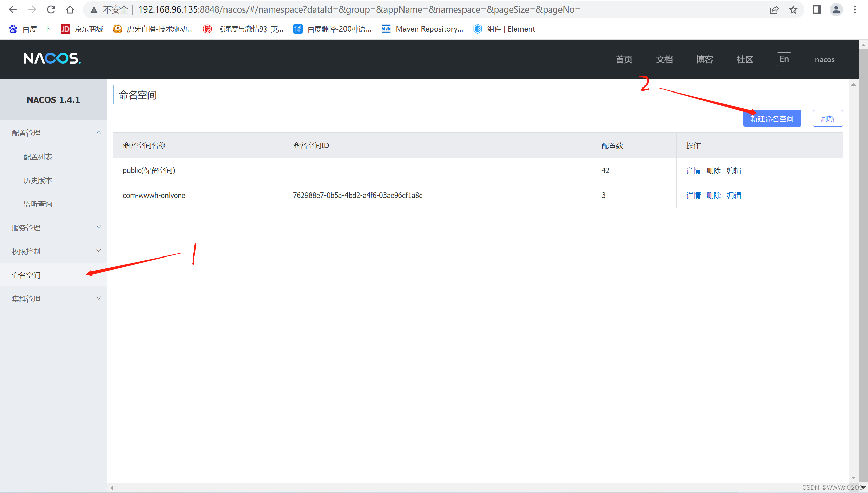Click the share page icon
This screenshot has width=868, height=493.
click(x=774, y=10)
